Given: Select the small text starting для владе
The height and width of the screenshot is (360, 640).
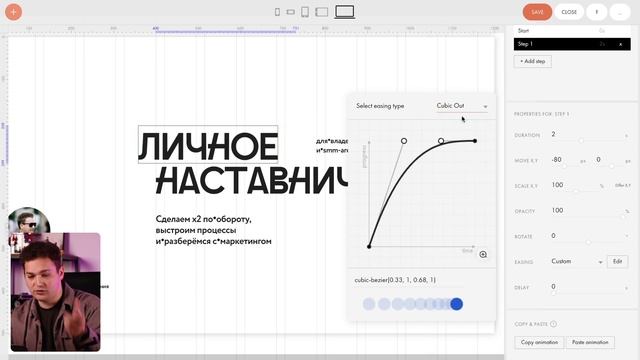Looking at the screenshot, I should coord(332,145).
